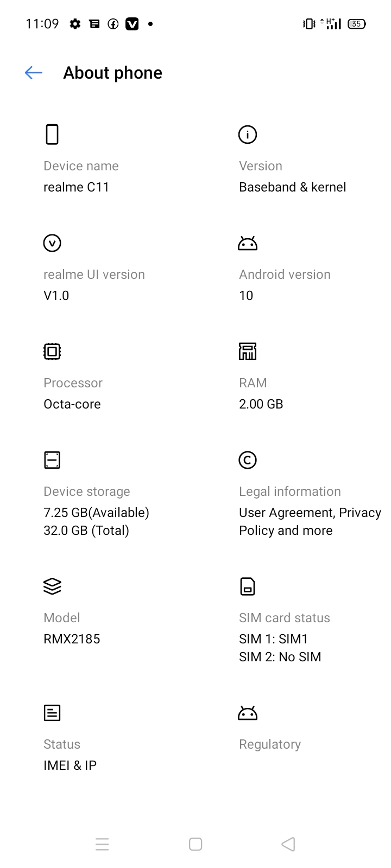Open Baseband & kernel version details
Image resolution: width=391 pixels, height=868 pixels.
293,187
